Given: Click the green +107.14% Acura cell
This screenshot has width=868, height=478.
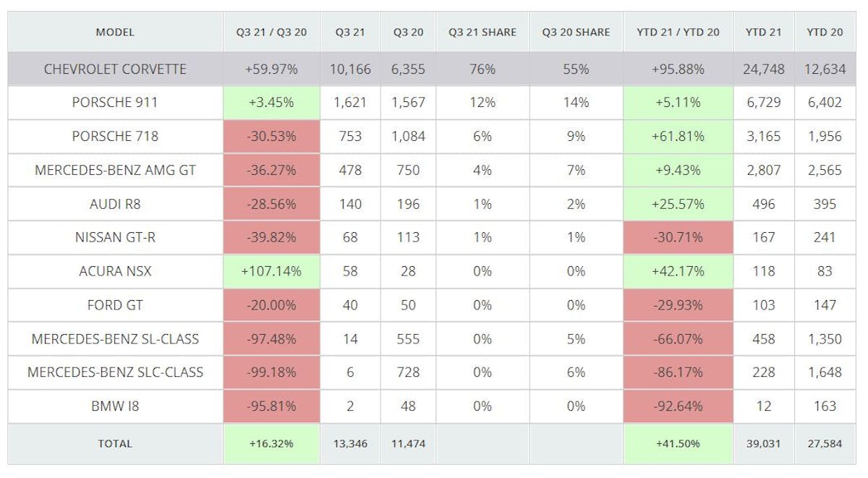Looking at the screenshot, I should pyautogui.click(x=271, y=271).
